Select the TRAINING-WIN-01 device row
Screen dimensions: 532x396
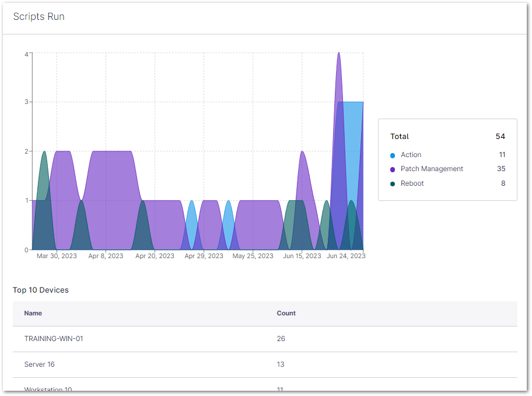tap(54, 338)
